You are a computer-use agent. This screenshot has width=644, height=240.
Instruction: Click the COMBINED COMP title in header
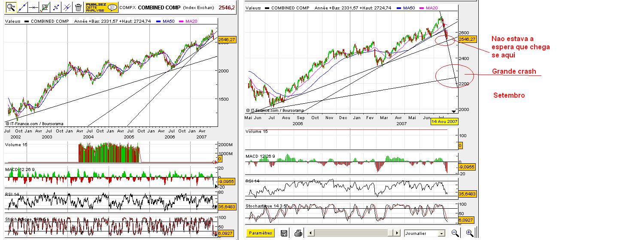click(159, 7)
